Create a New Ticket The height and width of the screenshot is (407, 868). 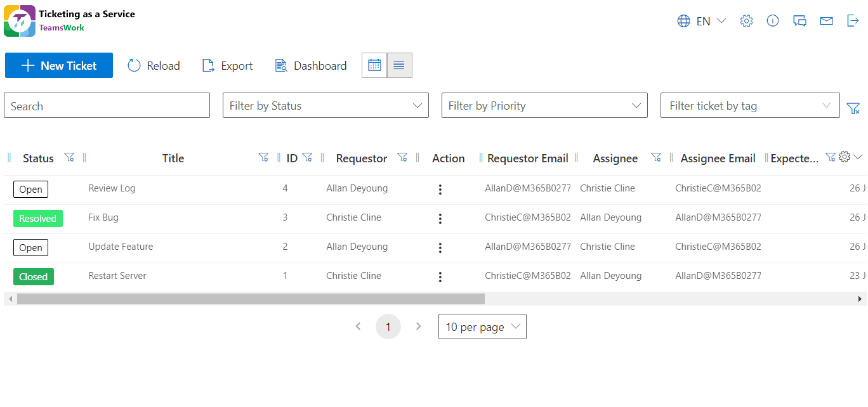click(59, 65)
